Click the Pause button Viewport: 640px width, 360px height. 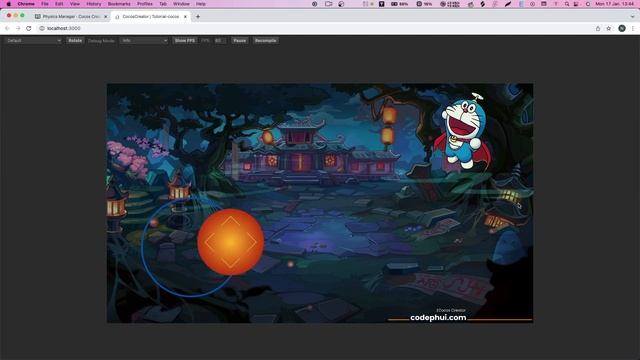click(x=240, y=40)
